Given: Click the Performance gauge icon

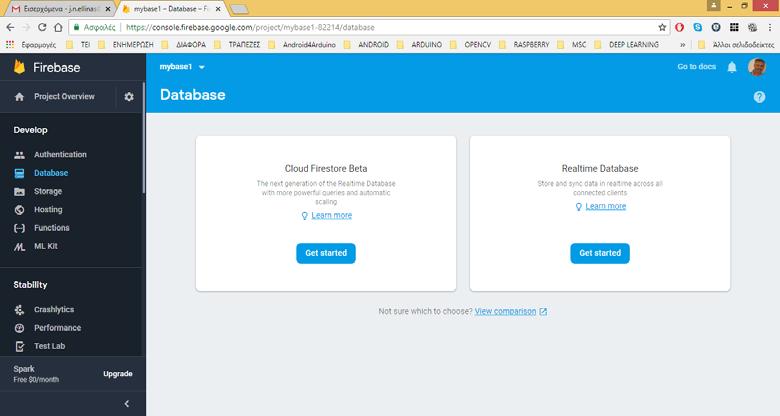Looking at the screenshot, I should click(19, 328).
